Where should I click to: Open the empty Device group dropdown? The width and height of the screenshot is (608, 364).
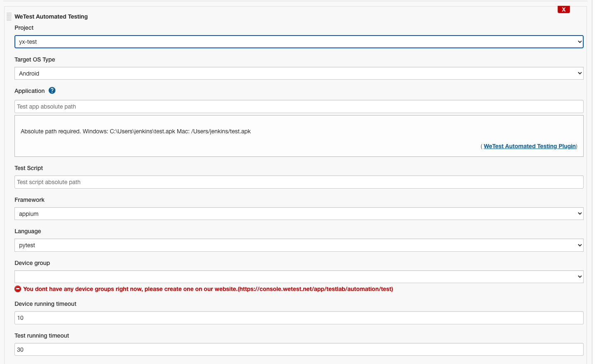click(299, 277)
